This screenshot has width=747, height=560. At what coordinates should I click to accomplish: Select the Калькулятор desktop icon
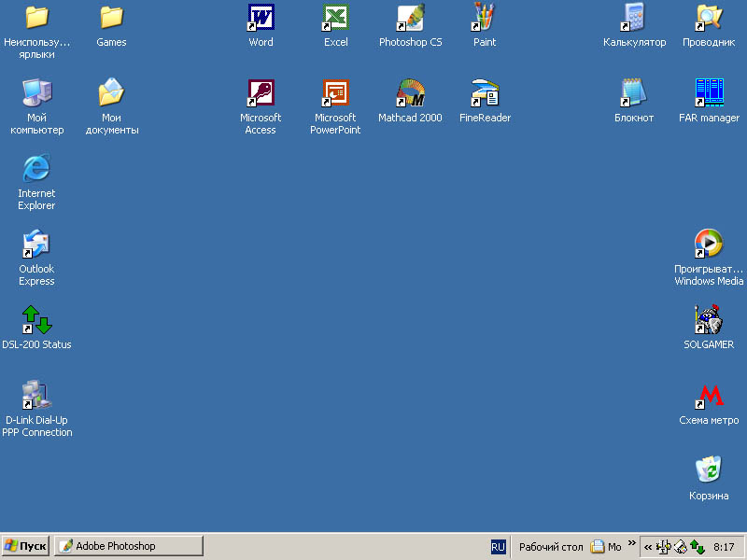point(634,18)
